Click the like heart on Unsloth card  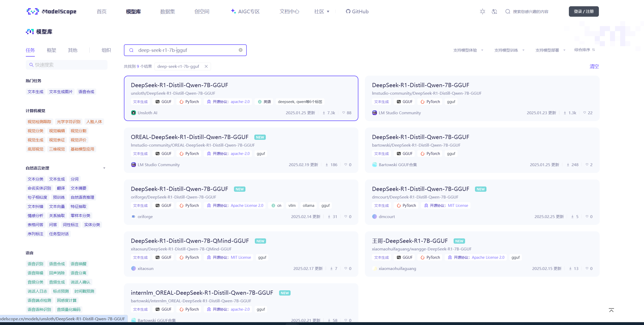click(x=344, y=113)
